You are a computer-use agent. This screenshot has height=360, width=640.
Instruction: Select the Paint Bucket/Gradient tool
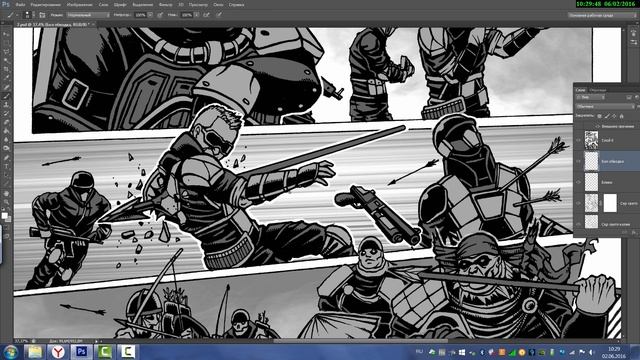7,131
